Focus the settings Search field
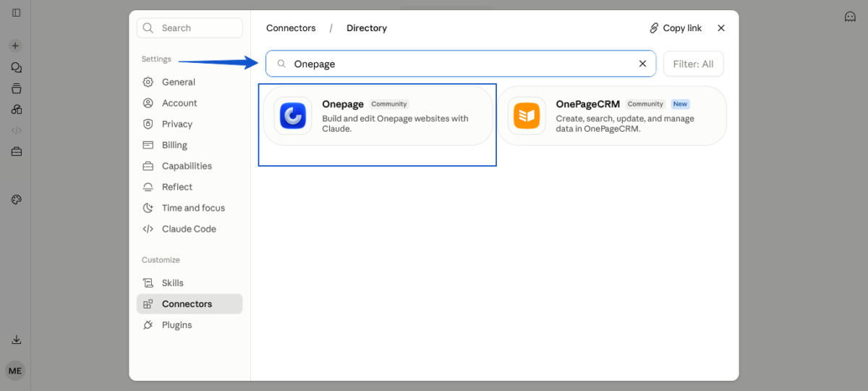The image size is (868, 391). click(x=190, y=28)
